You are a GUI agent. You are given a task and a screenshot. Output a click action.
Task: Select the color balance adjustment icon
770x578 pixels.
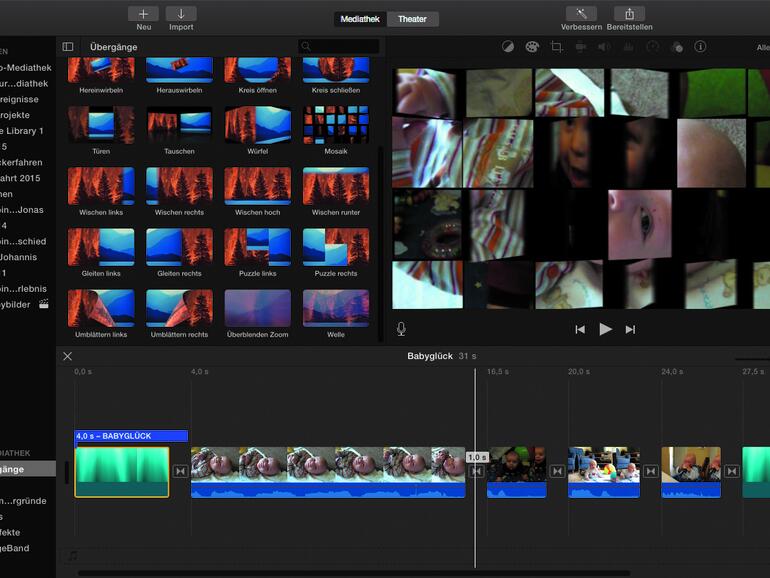coord(507,47)
